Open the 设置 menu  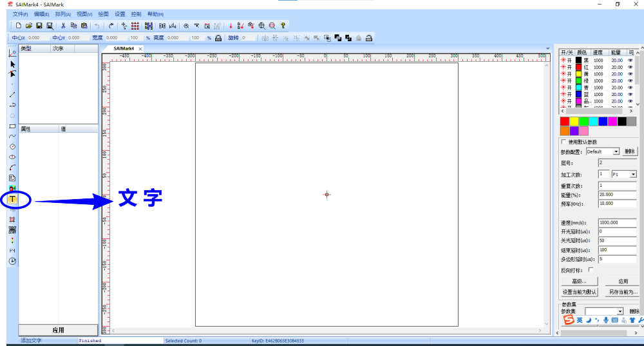[x=120, y=14]
